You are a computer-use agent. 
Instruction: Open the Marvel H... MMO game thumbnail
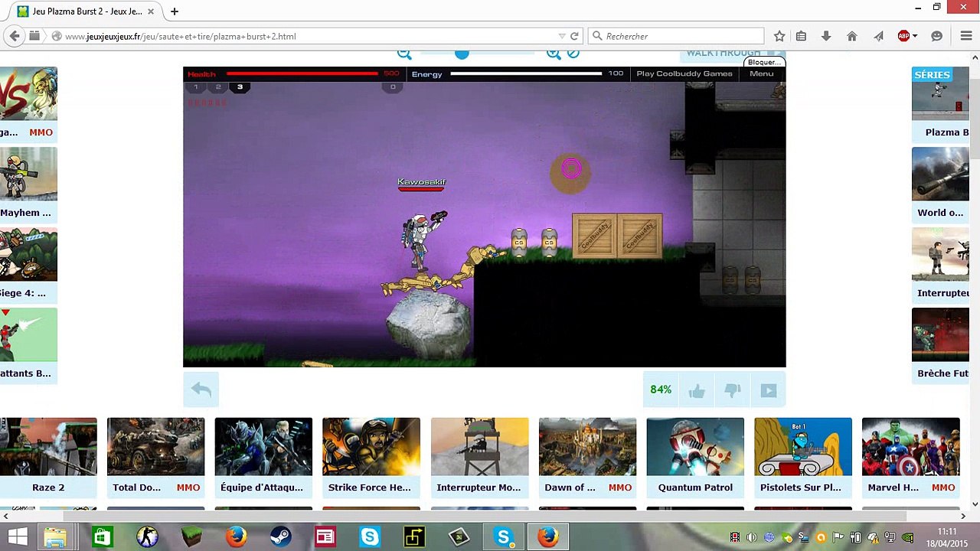910,447
